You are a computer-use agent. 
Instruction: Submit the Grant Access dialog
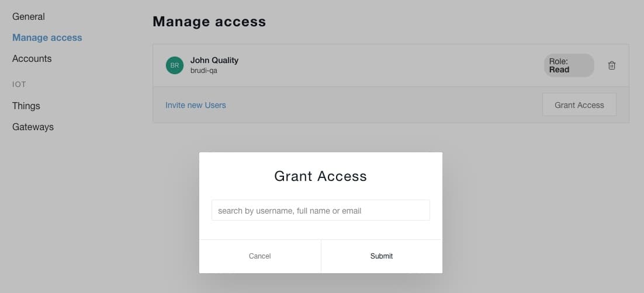382,256
